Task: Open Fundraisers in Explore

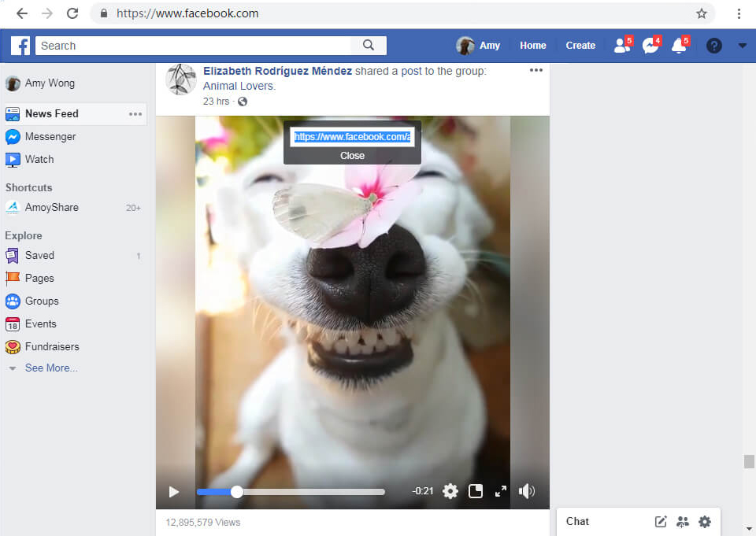Action: pos(43,346)
